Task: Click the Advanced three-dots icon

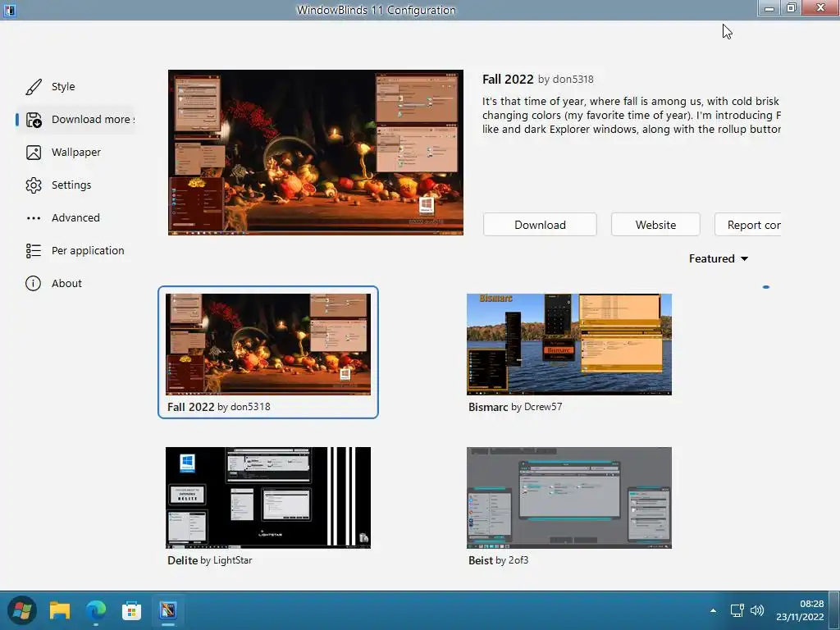Action: pos(33,218)
